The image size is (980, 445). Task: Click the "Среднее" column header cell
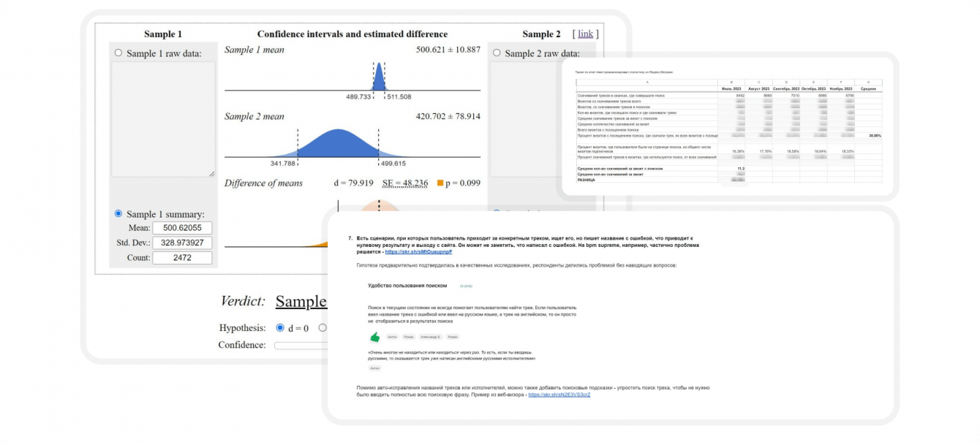(x=868, y=88)
